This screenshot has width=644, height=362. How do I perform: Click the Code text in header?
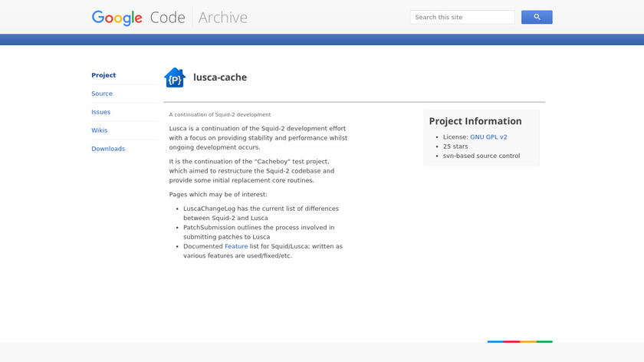(168, 18)
